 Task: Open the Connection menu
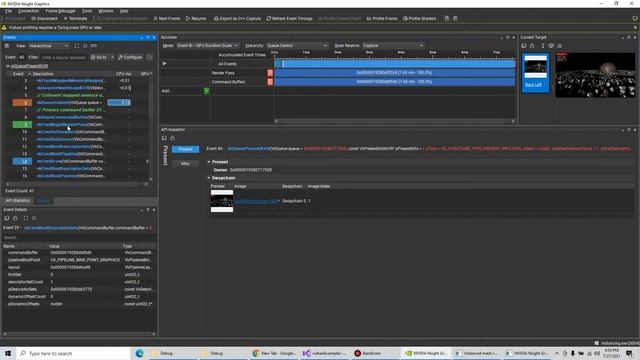point(28,11)
